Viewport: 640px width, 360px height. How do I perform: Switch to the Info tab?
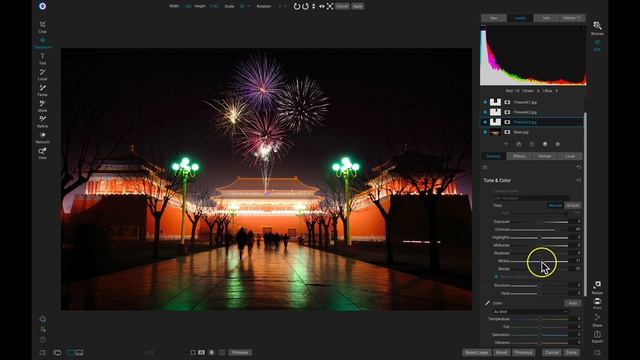click(x=546, y=18)
